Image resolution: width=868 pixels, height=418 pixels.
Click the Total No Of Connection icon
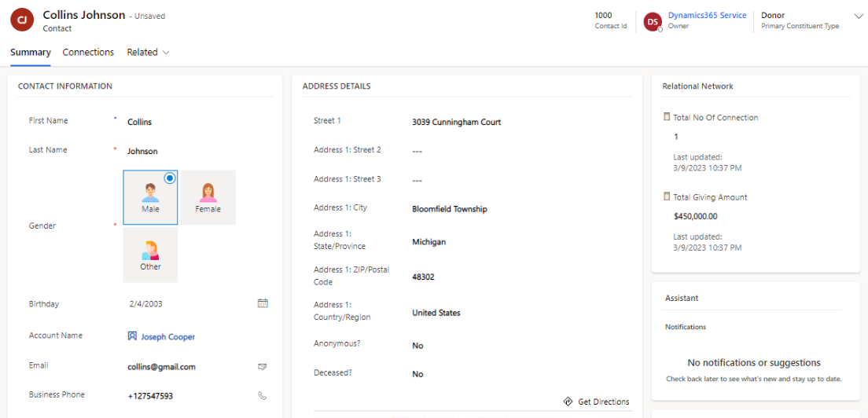click(x=668, y=117)
